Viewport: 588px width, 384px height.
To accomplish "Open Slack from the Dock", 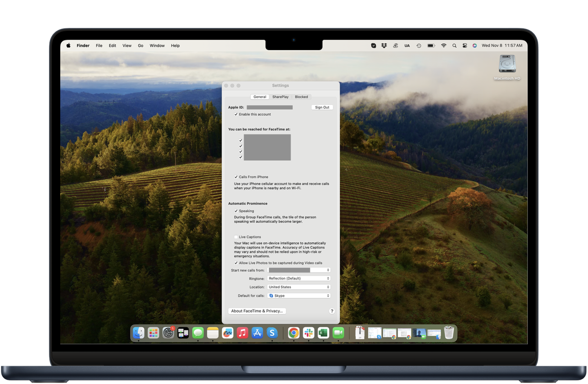I will pyautogui.click(x=309, y=333).
